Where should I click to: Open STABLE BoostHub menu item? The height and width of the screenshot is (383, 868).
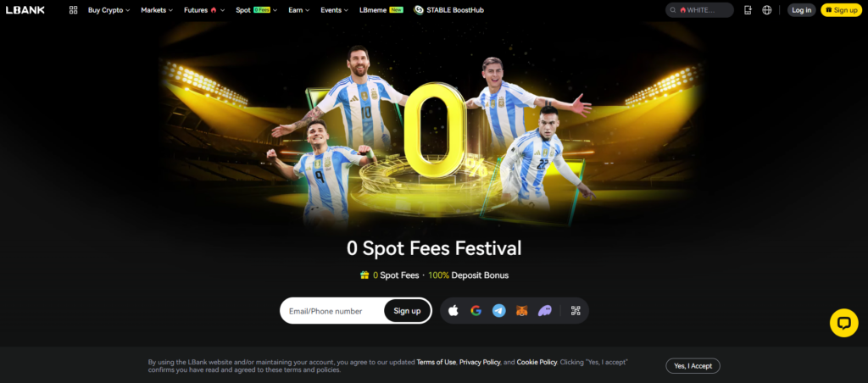(448, 10)
